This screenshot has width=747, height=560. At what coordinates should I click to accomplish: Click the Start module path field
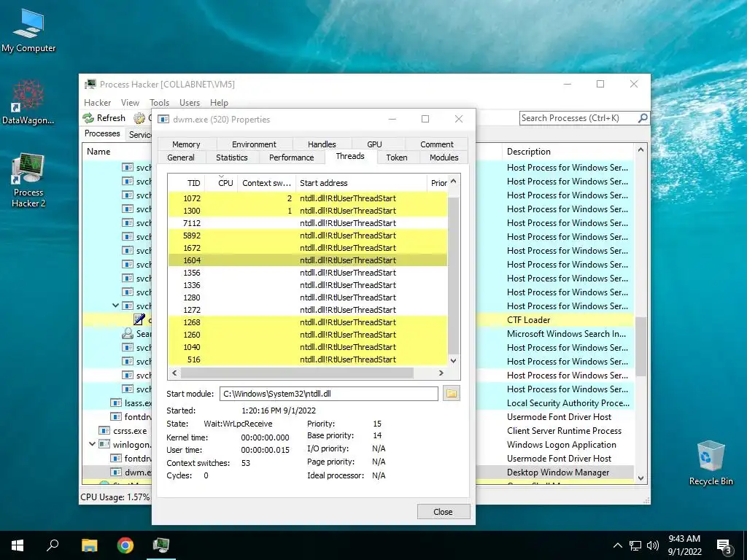click(x=329, y=394)
